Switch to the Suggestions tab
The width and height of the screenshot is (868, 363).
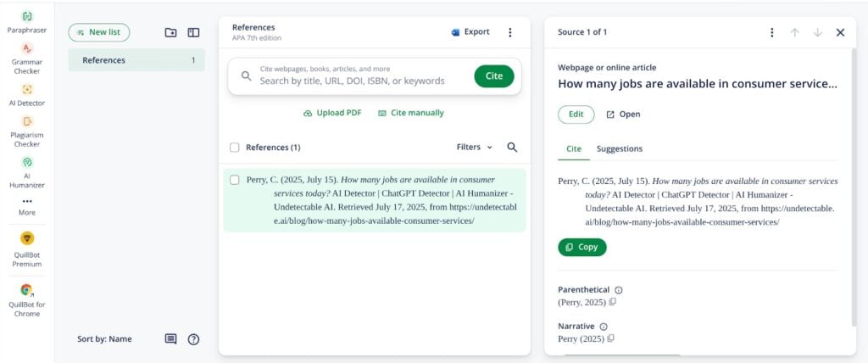pyautogui.click(x=620, y=148)
